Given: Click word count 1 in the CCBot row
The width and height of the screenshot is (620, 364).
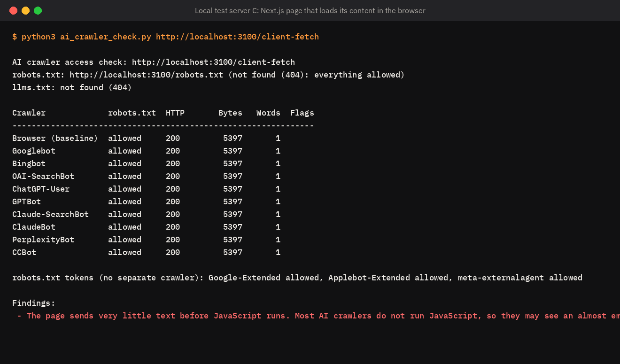Looking at the screenshot, I should tap(278, 252).
